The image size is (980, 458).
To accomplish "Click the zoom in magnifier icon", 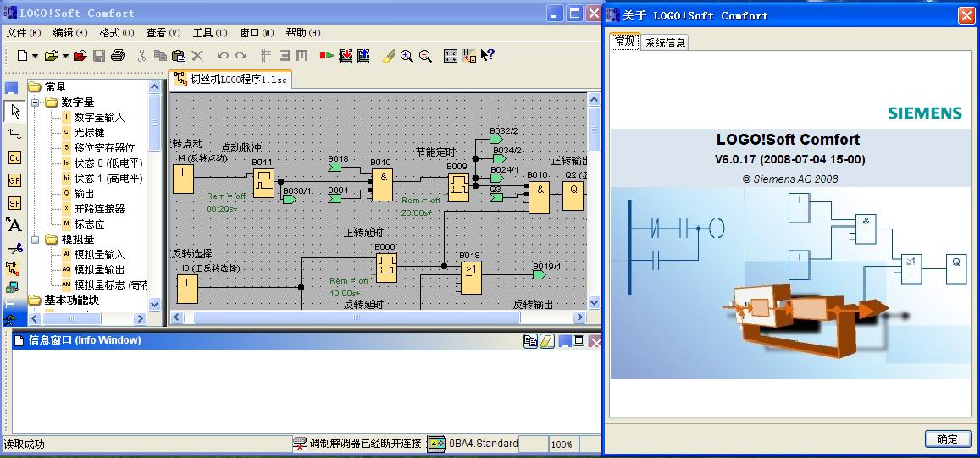I will (407, 56).
